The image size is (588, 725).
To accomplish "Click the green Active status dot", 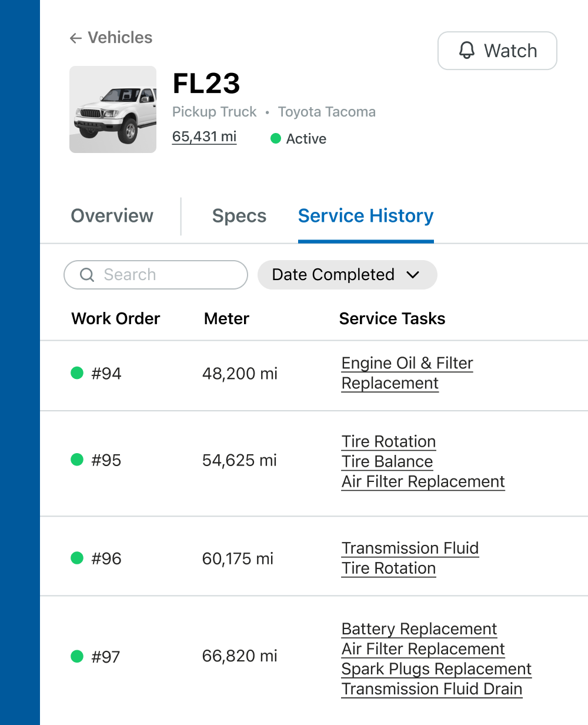I will [x=275, y=139].
